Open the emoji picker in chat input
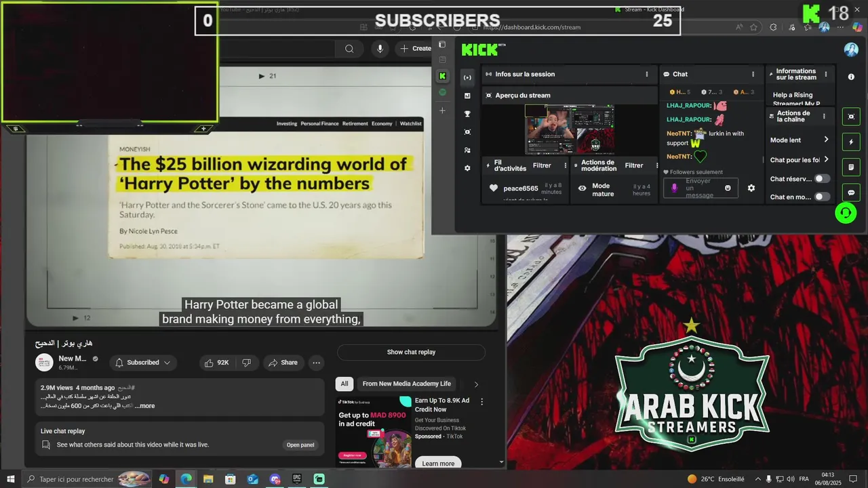 coord(728,188)
